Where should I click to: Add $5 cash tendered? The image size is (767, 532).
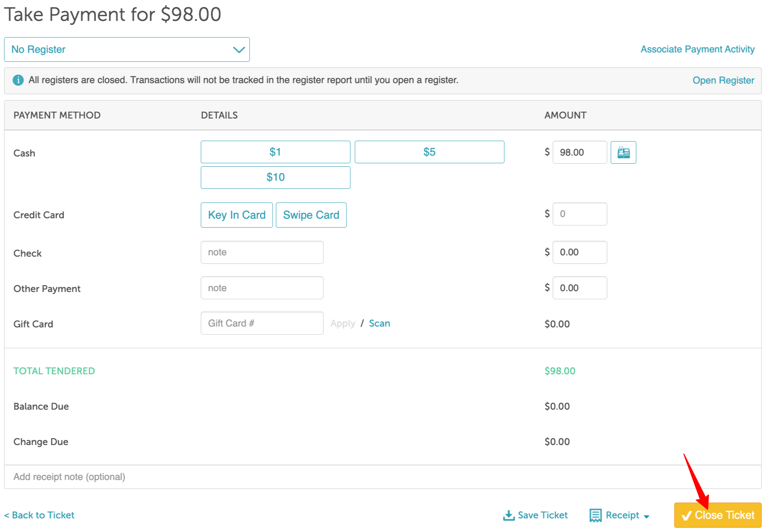coord(430,152)
